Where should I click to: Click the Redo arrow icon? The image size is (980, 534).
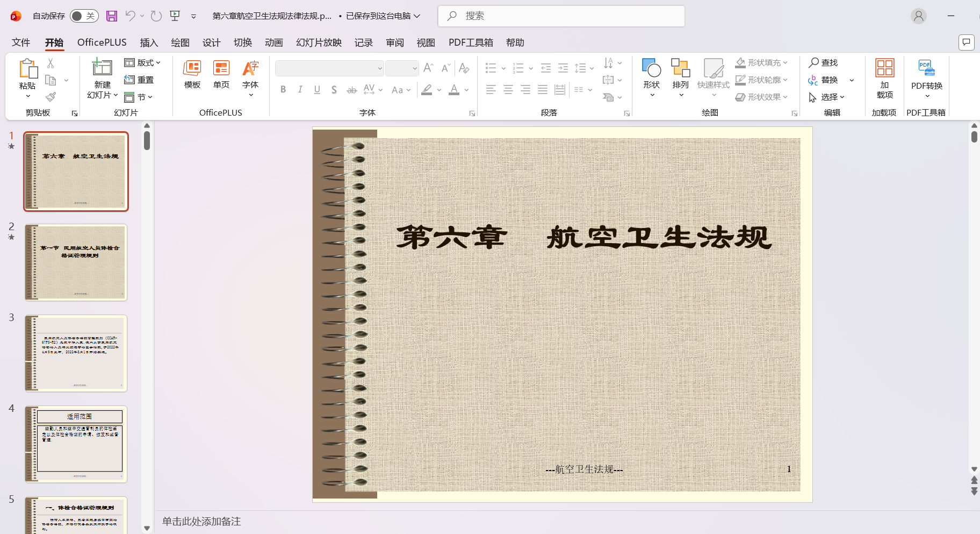[156, 16]
